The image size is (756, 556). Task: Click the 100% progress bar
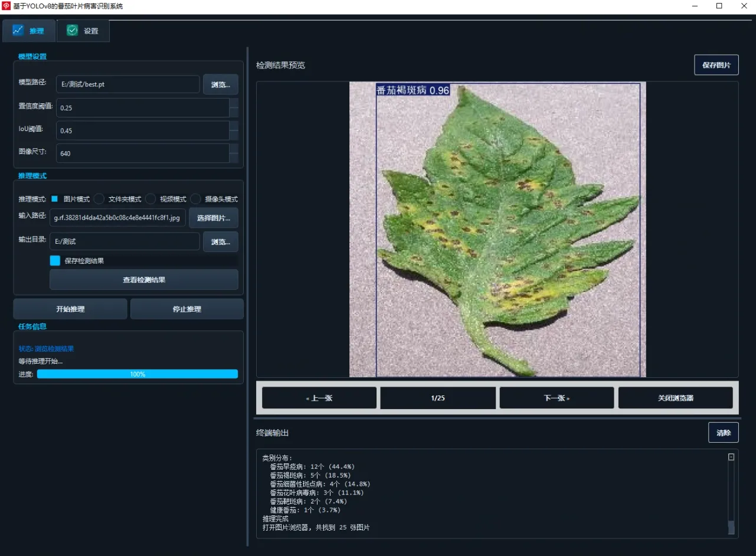pos(137,374)
